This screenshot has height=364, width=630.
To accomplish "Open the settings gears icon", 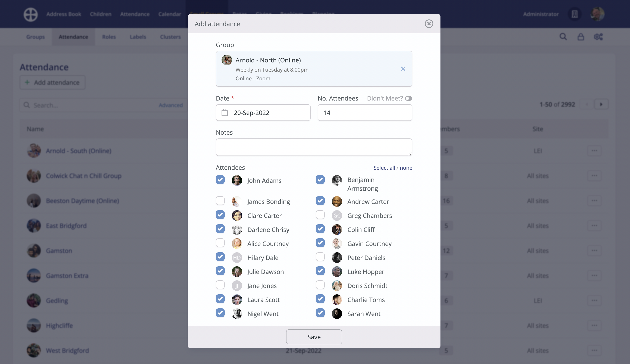I will pos(598,37).
